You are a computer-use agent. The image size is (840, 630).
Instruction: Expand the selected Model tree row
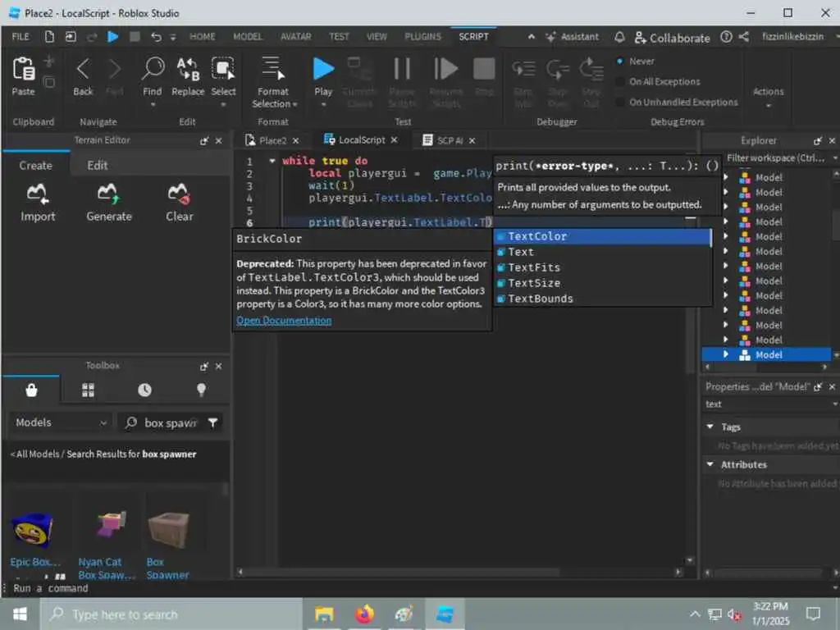[726, 354]
